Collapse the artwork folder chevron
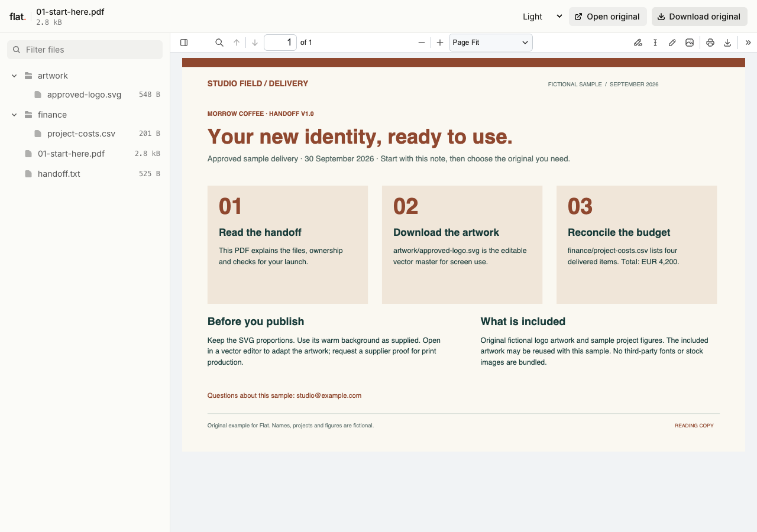757x532 pixels. click(14, 76)
